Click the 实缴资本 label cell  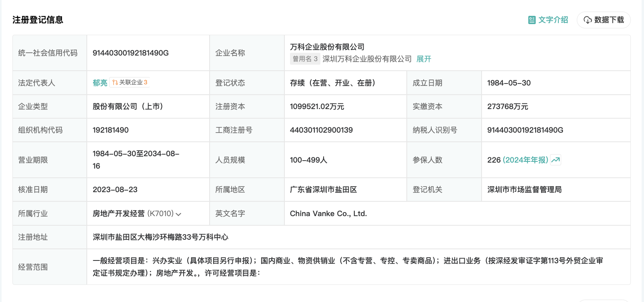click(444, 106)
